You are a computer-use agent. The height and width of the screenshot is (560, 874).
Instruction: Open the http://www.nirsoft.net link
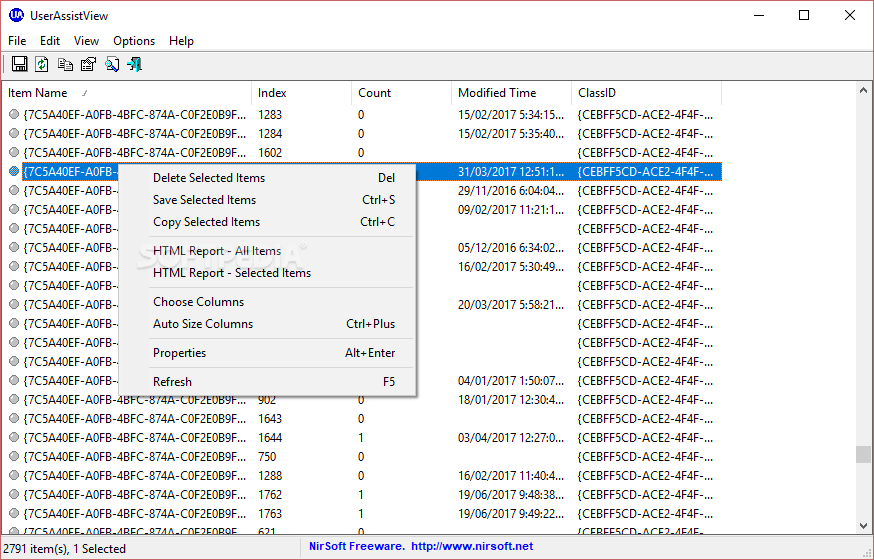[472, 547]
